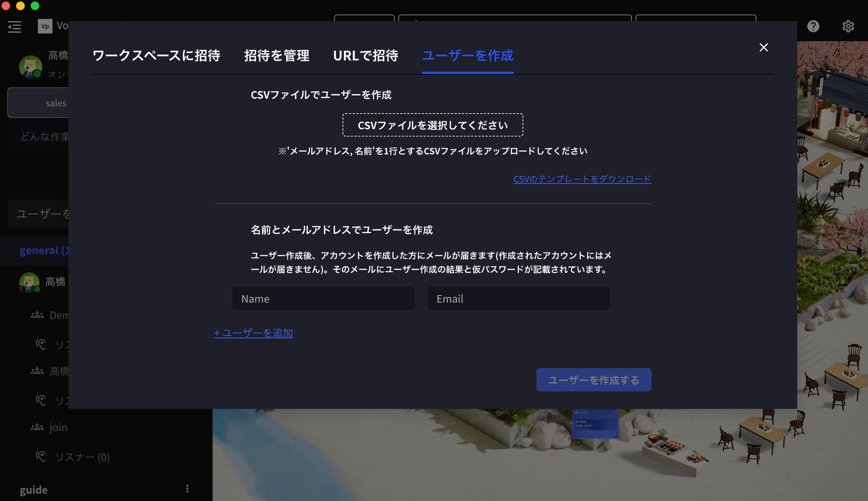Switch to the 招待を管理 tab

click(x=276, y=55)
